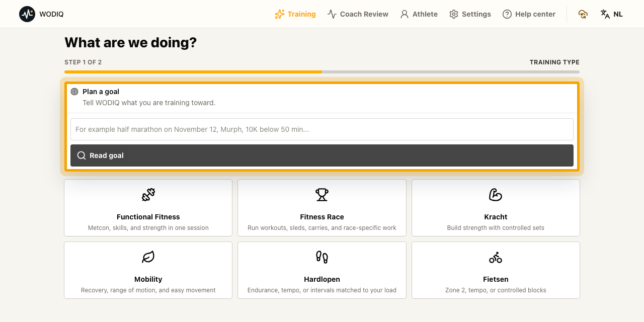
Task: Click 'Run workouts, sleds, carries' description
Action: coord(322,228)
